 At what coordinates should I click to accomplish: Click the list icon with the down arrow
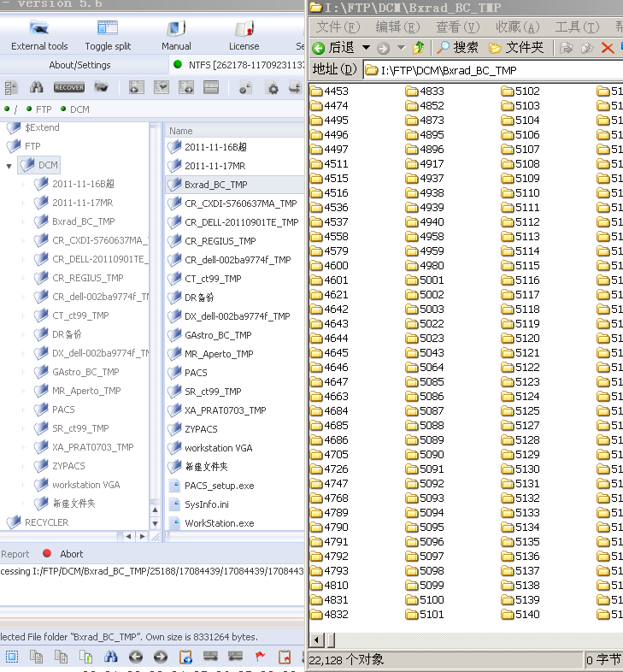click(x=162, y=87)
